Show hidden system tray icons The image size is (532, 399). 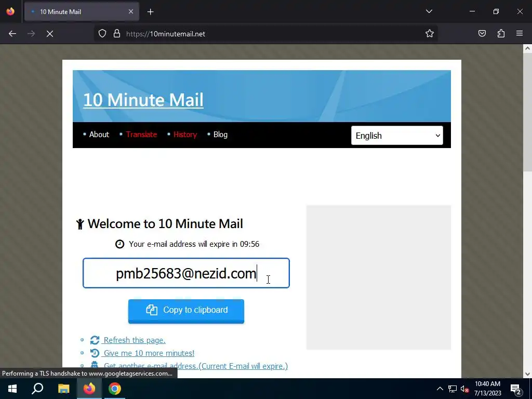440,389
